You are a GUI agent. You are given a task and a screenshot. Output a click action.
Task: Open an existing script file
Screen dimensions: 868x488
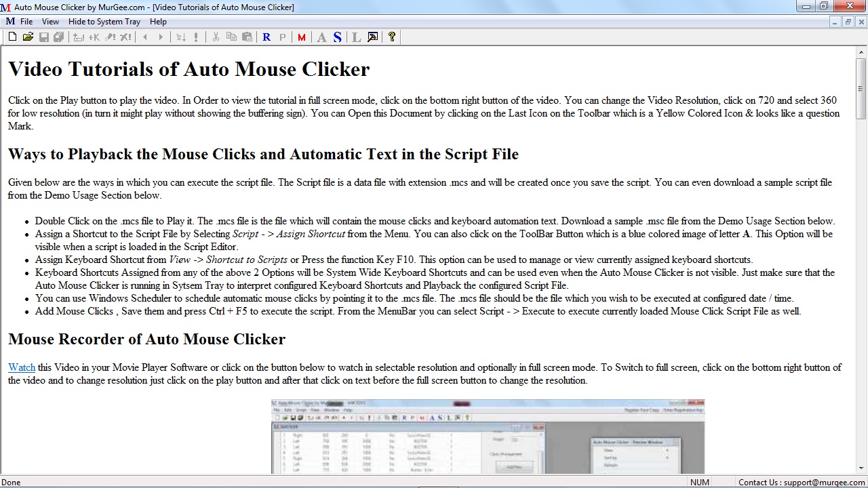(28, 37)
